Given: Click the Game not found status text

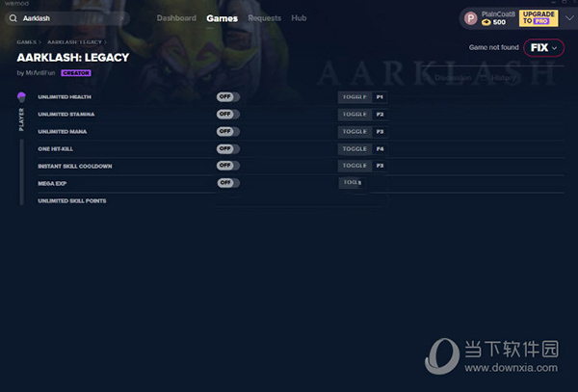Looking at the screenshot, I should pyautogui.click(x=493, y=47).
